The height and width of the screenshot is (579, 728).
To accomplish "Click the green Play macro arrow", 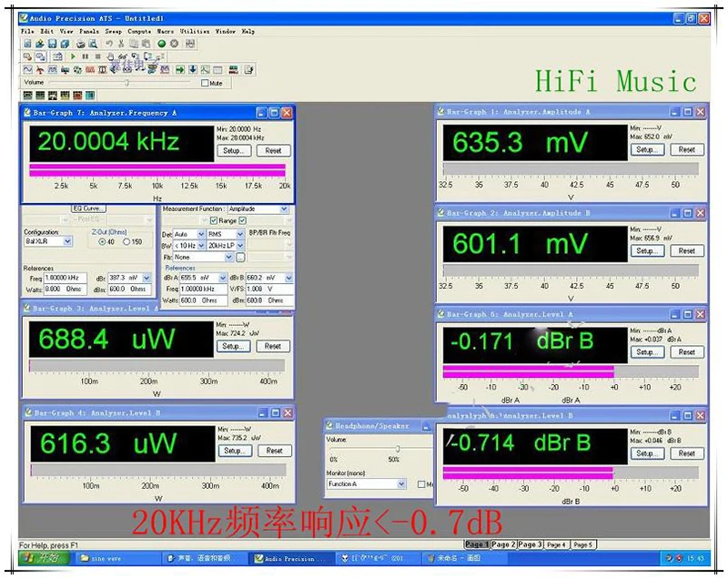I will click(x=73, y=56).
